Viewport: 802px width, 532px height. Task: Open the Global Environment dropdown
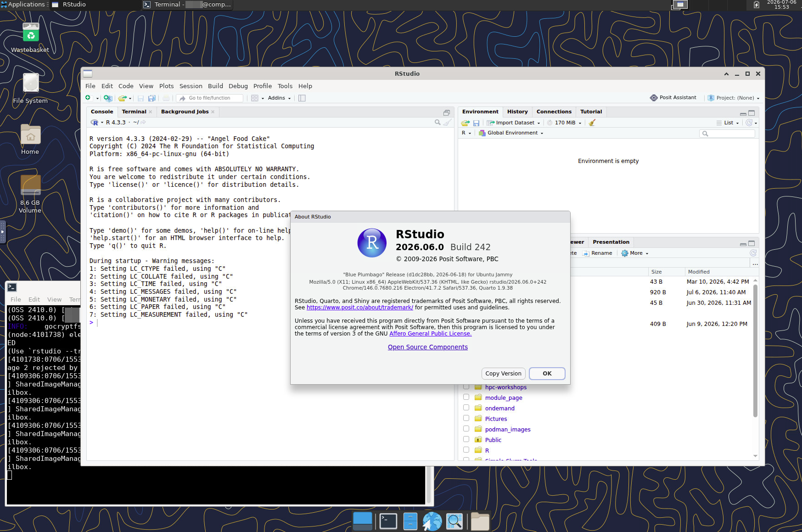511,133
